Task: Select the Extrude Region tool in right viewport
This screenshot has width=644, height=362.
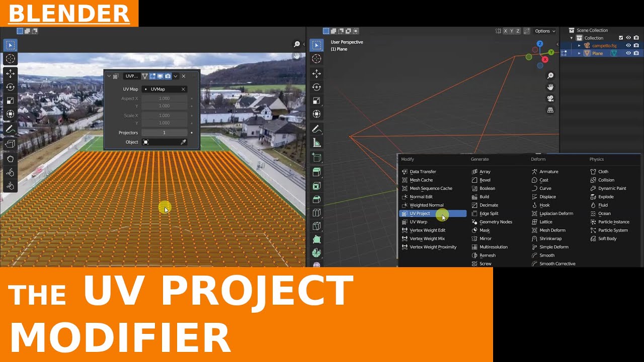Action: 316,172
